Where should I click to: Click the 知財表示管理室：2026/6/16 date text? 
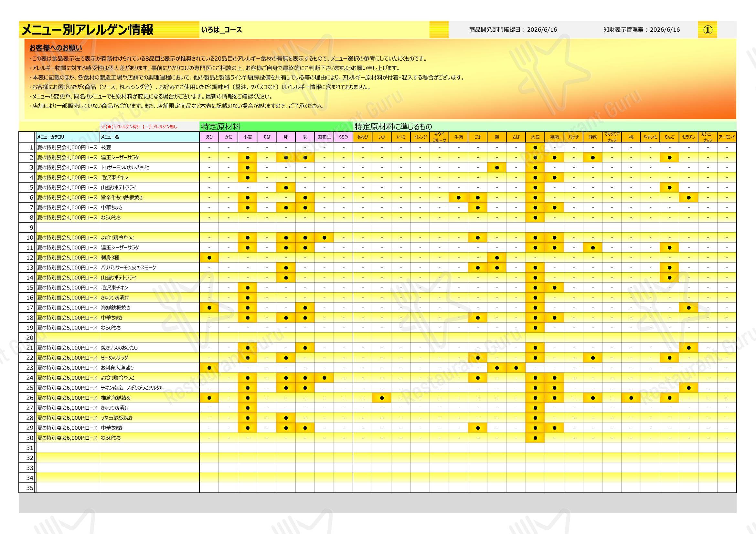[641, 30]
